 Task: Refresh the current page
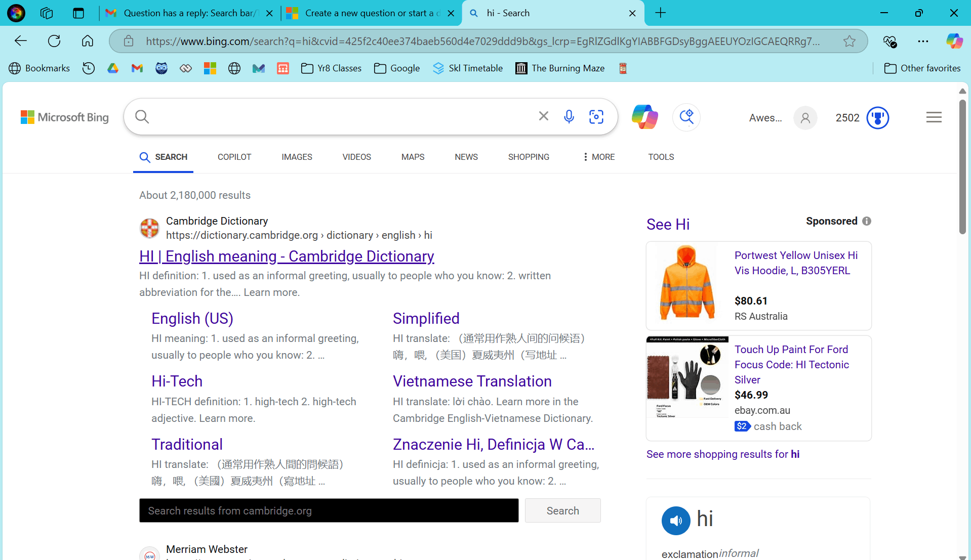54,41
